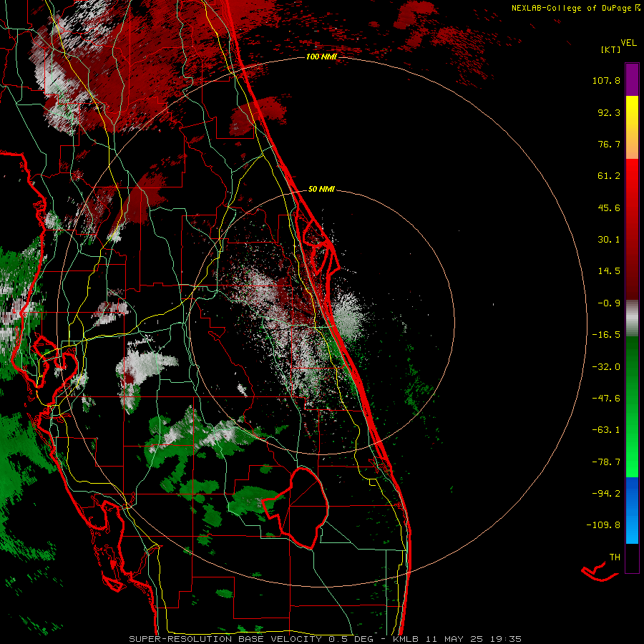Click the 61.2 velocity scale value
The width and height of the screenshot is (644, 644).
point(609,176)
